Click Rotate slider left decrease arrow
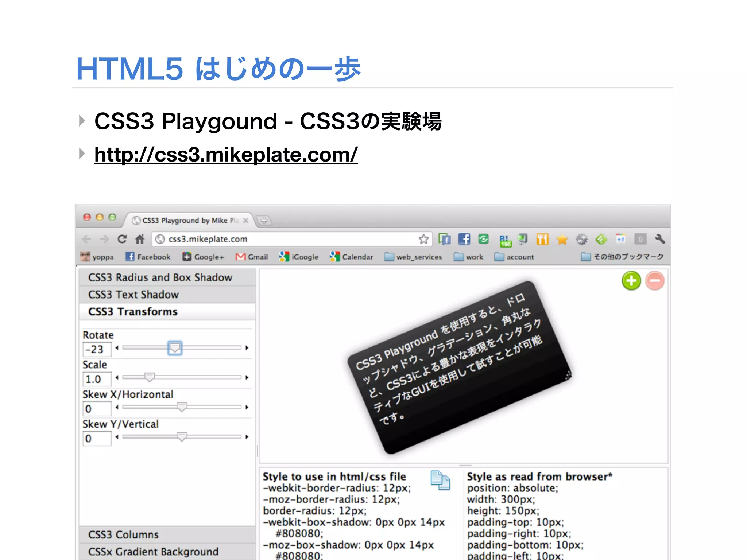The image size is (747, 560). tap(117, 348)
